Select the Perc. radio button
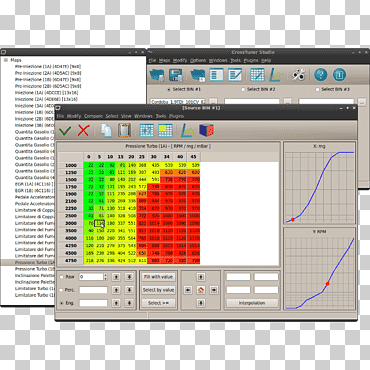The height and width of the screenshot is (370, 370). pos(62,290)
